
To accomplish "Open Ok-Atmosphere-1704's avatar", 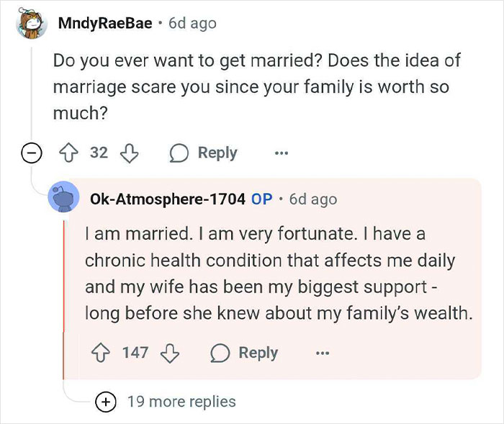I will pos(63,197).
